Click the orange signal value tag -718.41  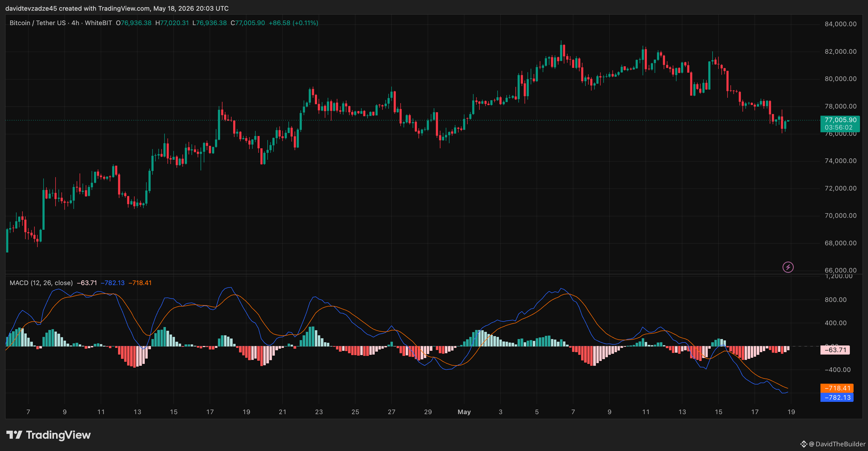(x=837, y=388)
